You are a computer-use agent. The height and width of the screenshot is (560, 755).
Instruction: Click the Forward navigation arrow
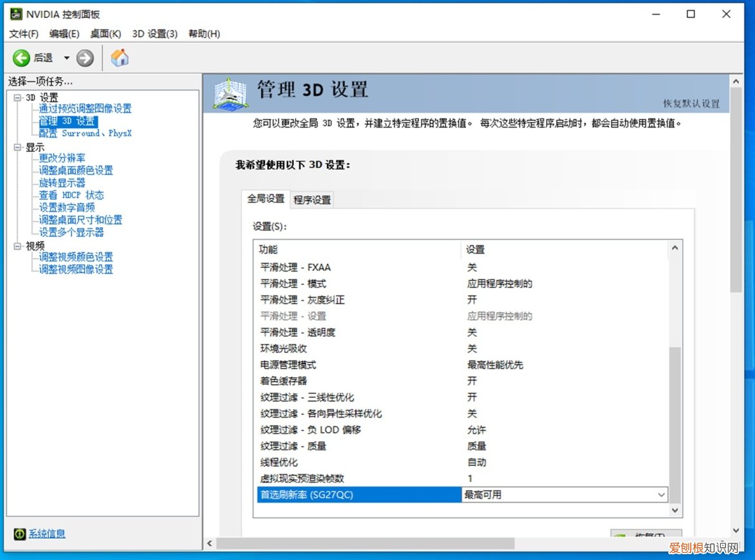click(x=84, y=58)
